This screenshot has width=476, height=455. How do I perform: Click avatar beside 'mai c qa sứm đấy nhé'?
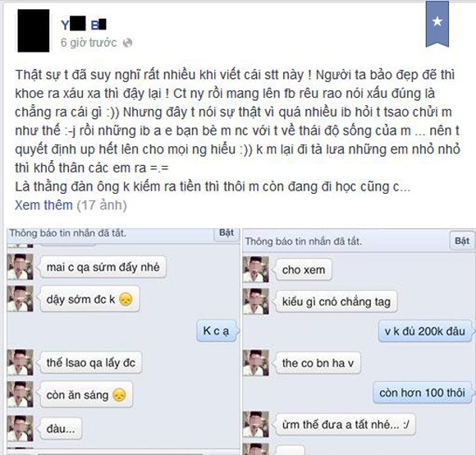pos(20,267)
